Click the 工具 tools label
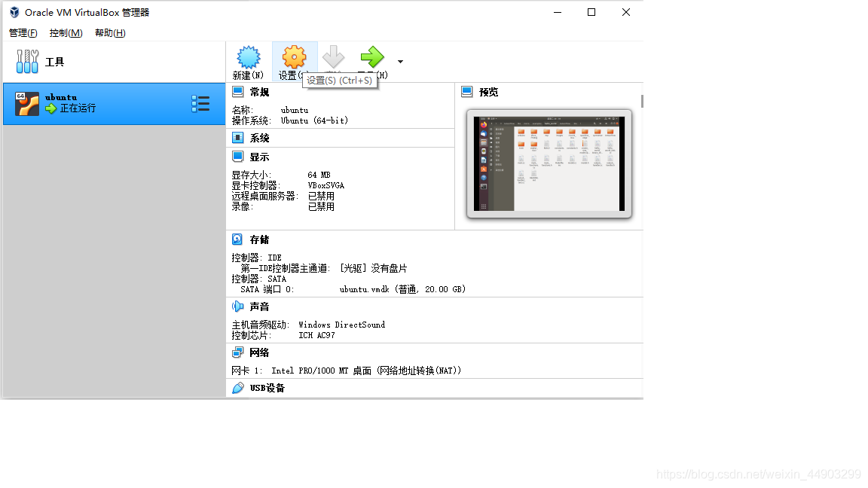The image size is (868, 488). click(54, 62)
